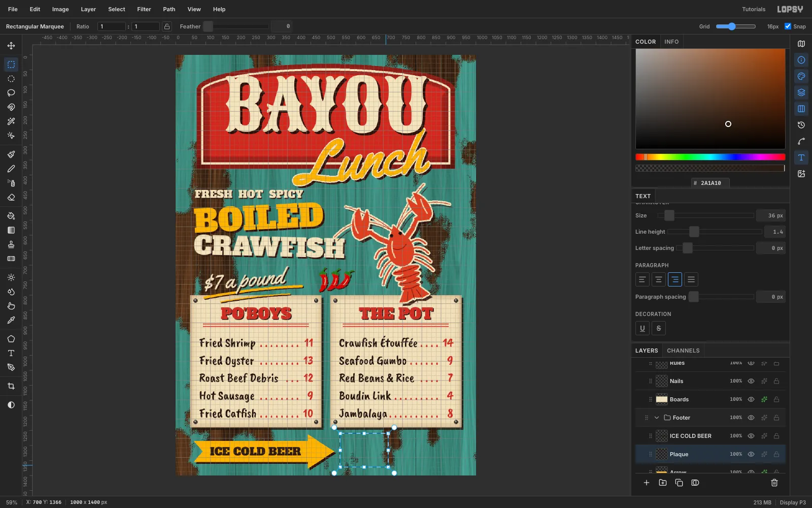Justify paragraph text

(x=691, y=279)
